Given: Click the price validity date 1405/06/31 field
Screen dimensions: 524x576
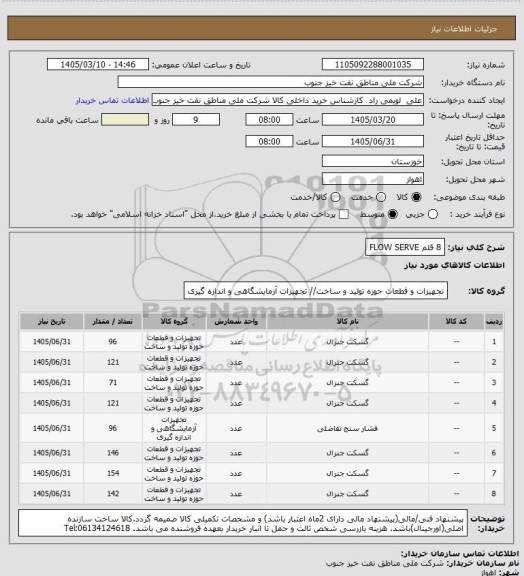Looking at the screenshot, I should [373, 141].
